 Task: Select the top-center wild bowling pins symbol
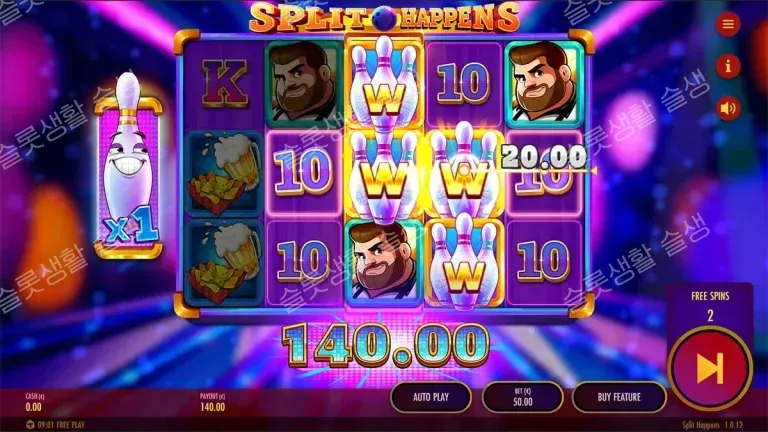coord(384,83)
